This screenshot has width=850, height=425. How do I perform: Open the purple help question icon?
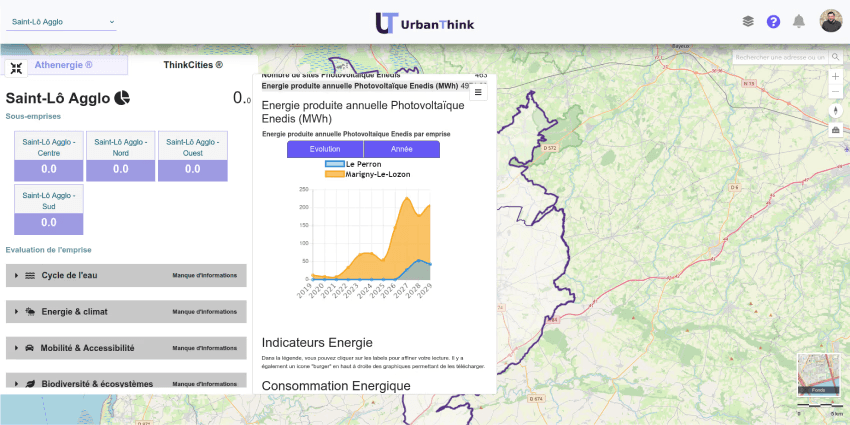[x=773, y=22]
